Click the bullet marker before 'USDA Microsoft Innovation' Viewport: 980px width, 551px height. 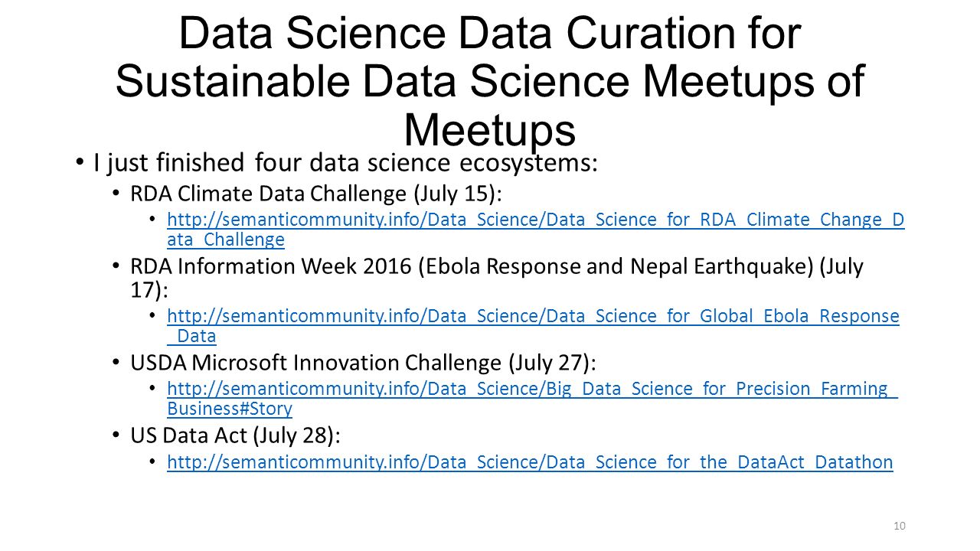[x=116, y=362]
